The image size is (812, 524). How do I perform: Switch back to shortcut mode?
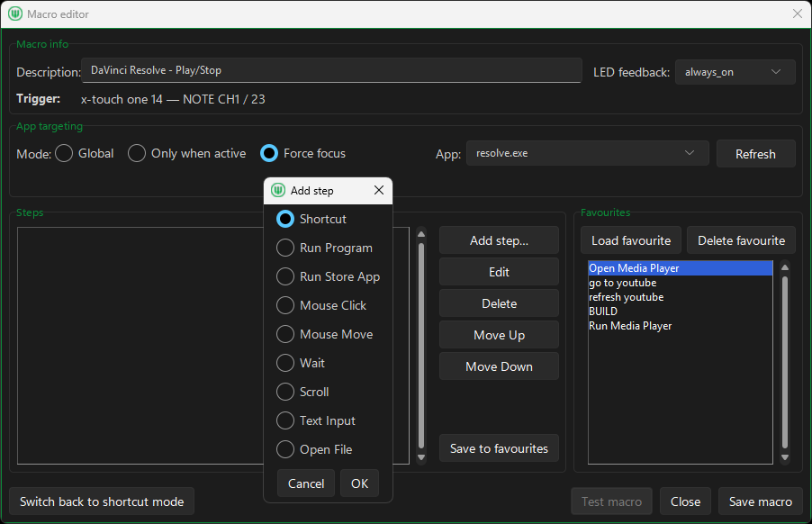pos(101,501)
